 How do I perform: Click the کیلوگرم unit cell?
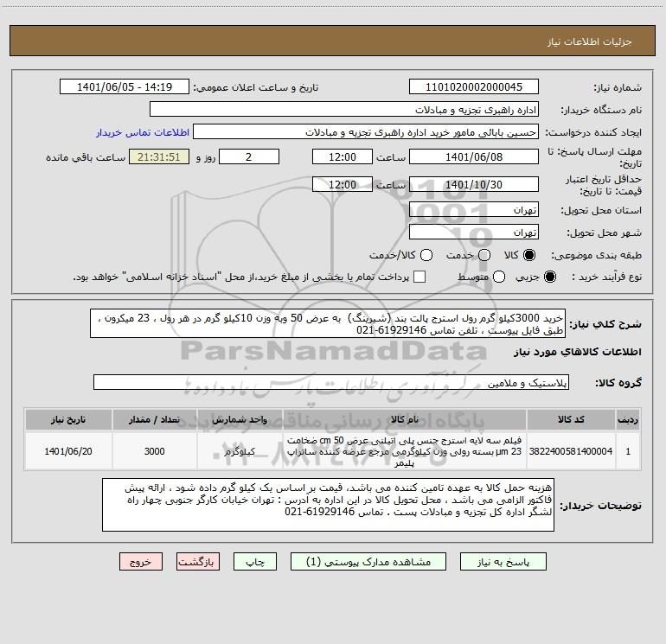click(x=240, y=451)
